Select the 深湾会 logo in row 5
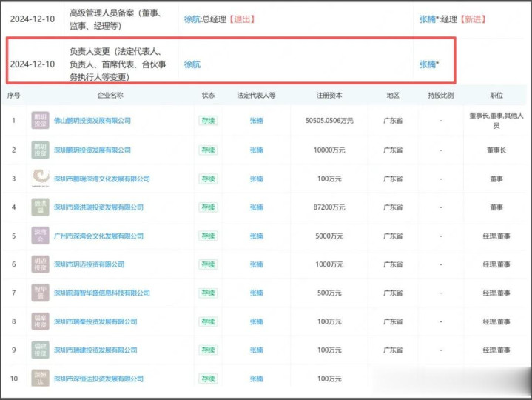This screenshot has height=400, width=532. click(40, 236)
